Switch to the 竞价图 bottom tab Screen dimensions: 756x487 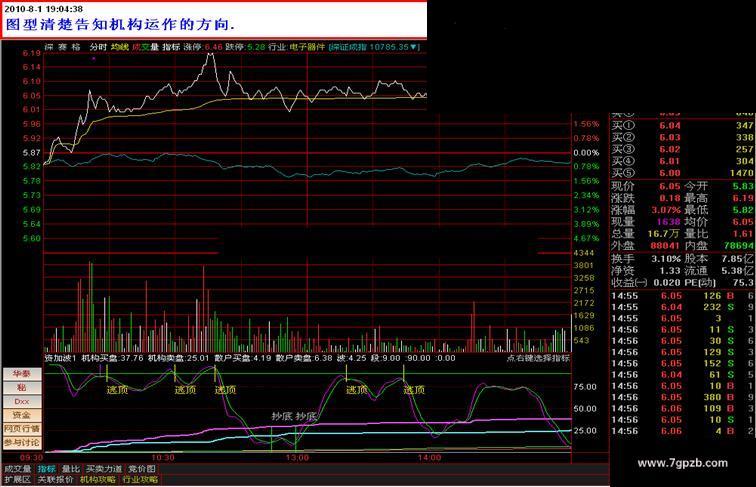click(142, 469)
